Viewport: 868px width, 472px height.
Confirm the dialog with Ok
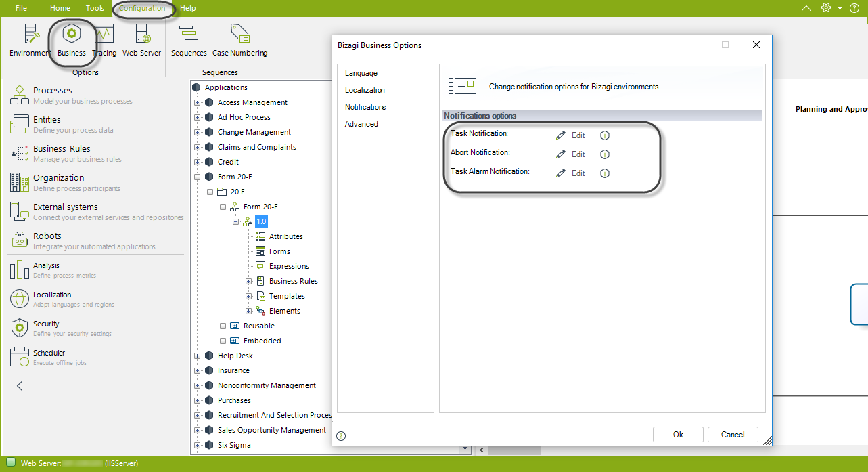click(x=678, y=435)
